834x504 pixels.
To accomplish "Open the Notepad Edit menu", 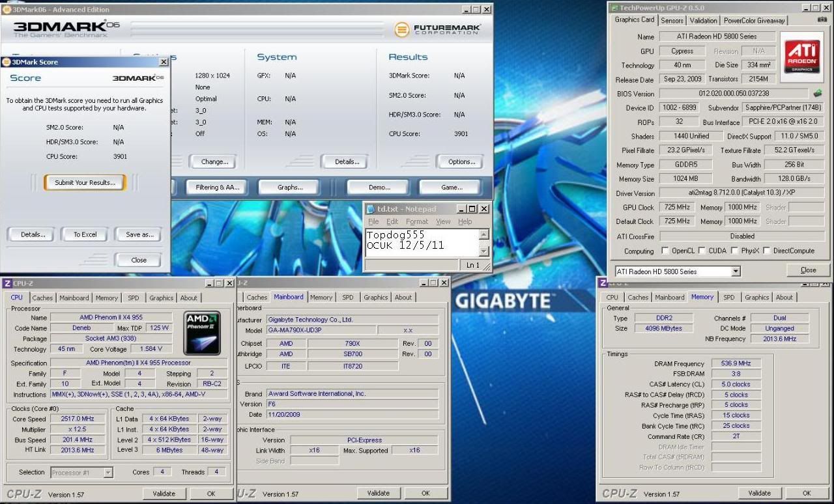I will click(392, 221).
